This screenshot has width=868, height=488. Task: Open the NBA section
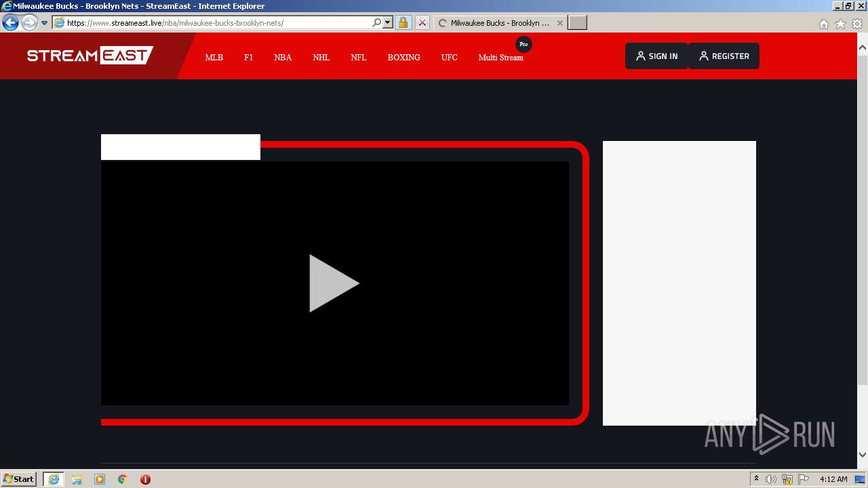(283, 58)
